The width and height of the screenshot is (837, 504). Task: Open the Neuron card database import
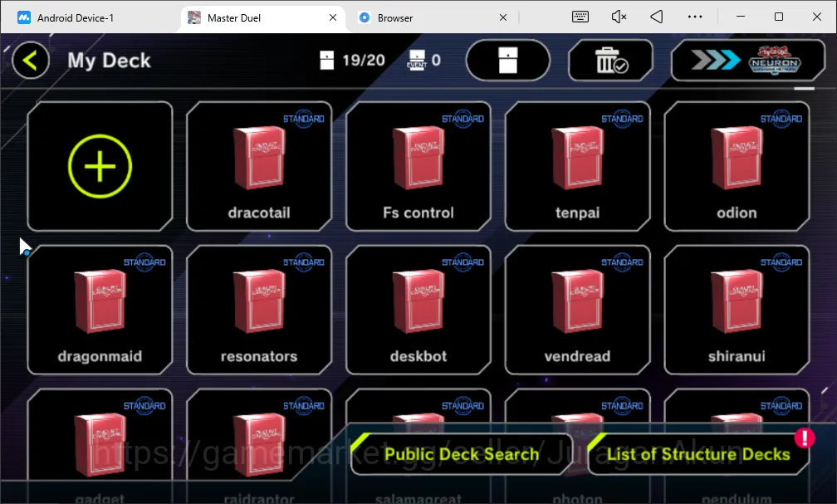pyautogui.click(x=748, y=61)
